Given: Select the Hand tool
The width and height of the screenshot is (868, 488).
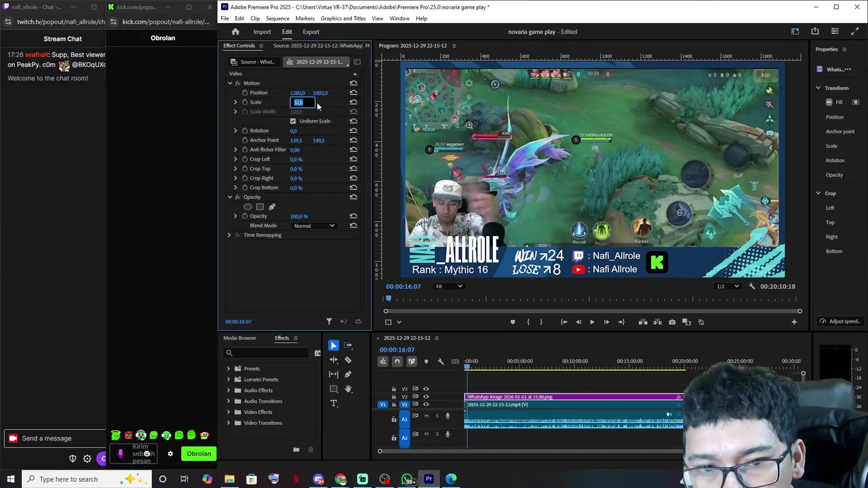Looking at the screenshot, I should point(348,389).
